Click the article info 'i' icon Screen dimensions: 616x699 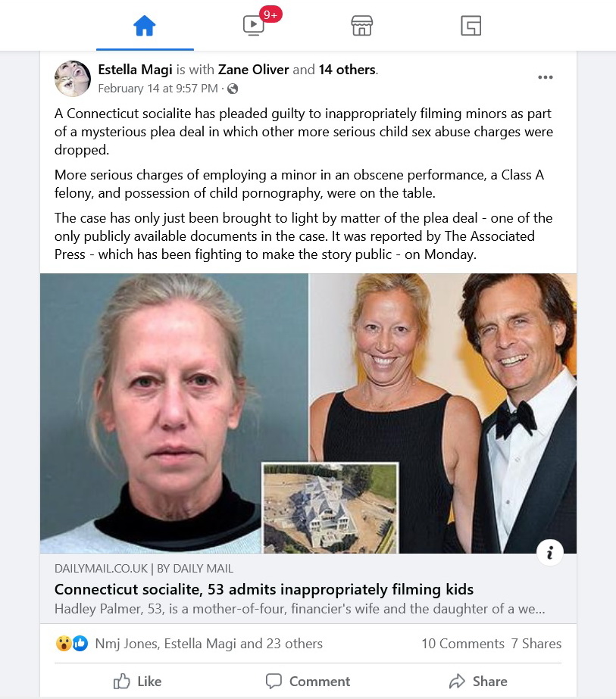[549, 553]
